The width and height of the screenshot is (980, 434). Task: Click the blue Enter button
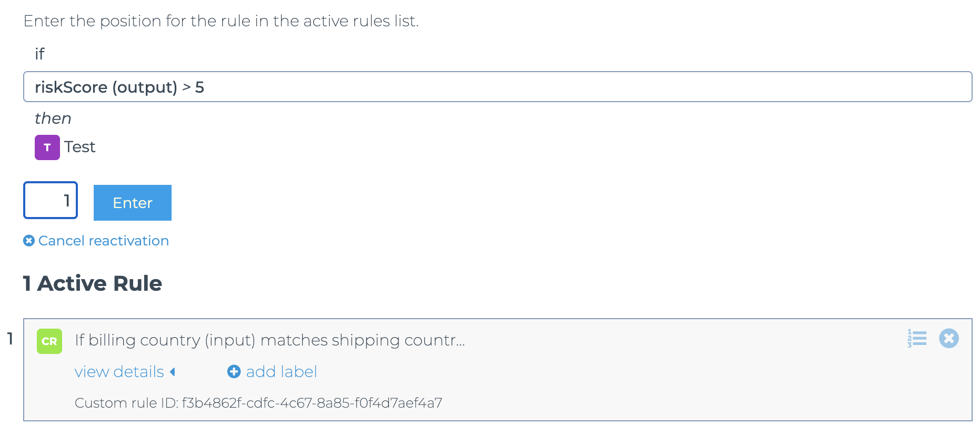133,203
